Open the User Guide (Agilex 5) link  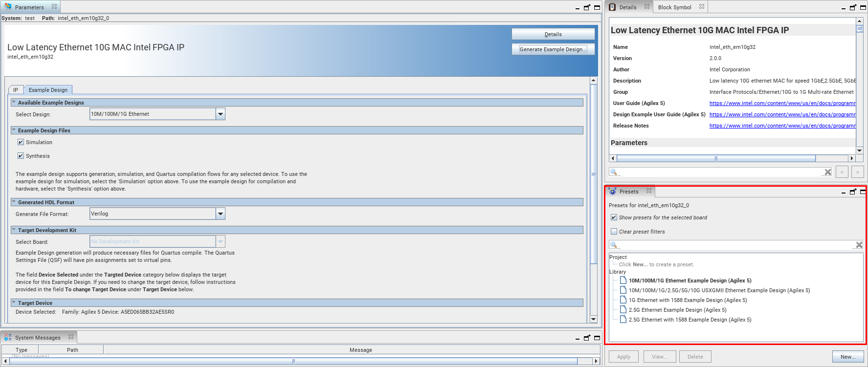click(782, 103)
